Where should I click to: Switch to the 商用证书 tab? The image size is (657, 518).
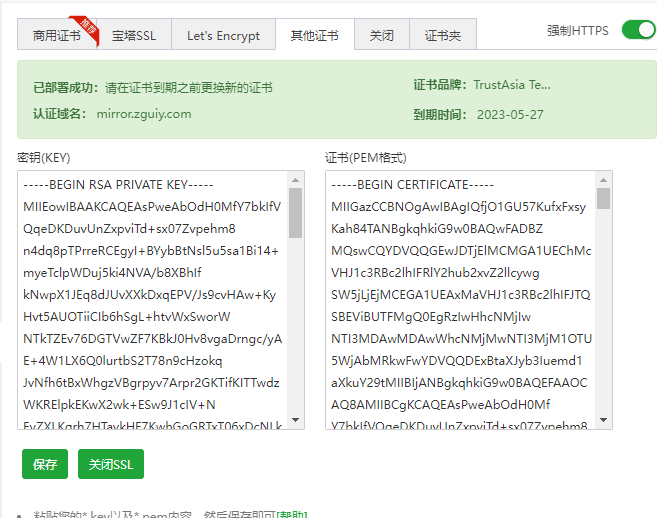pos(56,36)
